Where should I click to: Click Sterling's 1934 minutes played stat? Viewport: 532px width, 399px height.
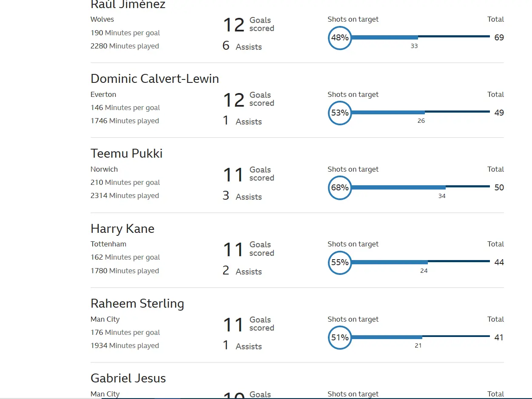click(x=125, y=346)
